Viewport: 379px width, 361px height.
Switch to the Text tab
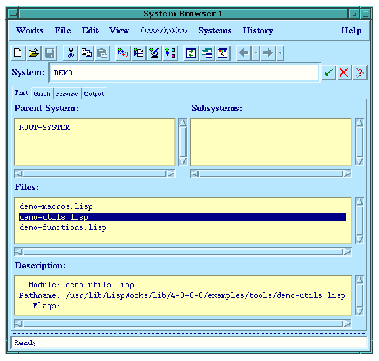(x=21, y=93)
